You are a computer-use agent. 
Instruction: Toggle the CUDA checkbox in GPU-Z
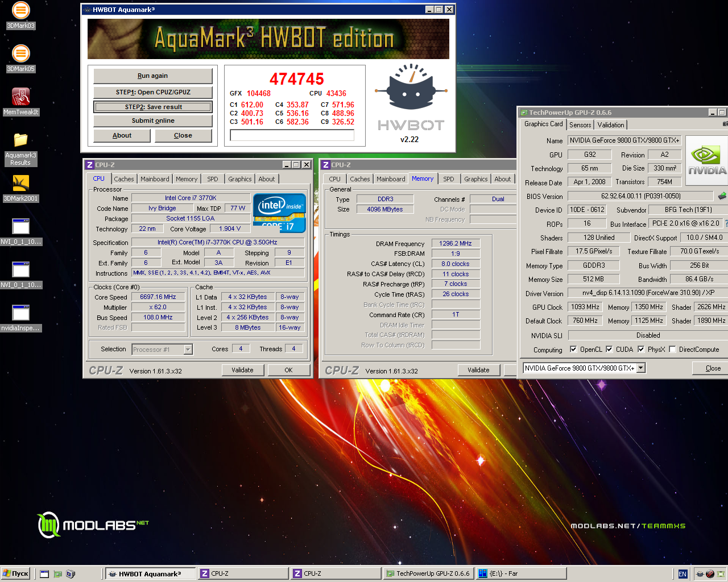[609, 350]
